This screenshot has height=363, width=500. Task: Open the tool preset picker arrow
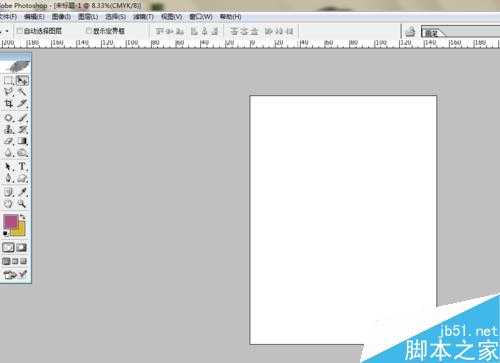[x=7, y=31]
